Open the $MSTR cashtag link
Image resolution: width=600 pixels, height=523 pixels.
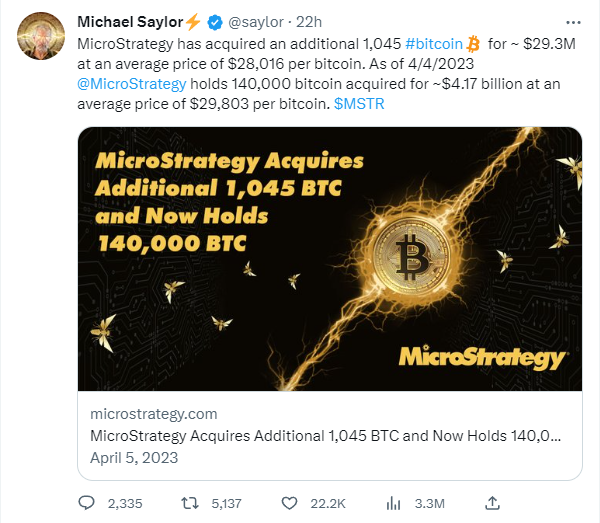click(359, 104)
